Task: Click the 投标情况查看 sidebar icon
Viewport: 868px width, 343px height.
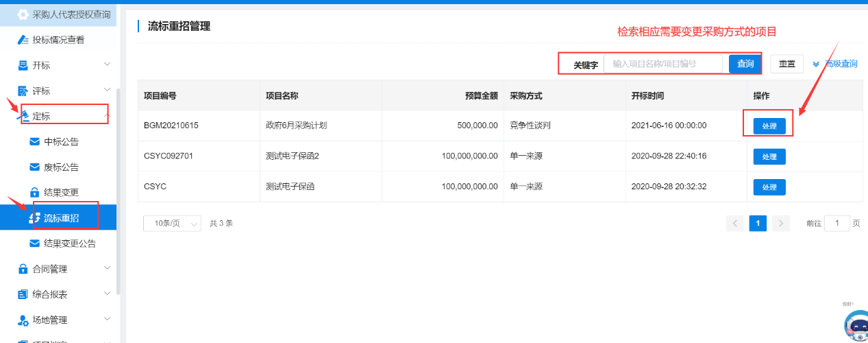Action: [23, 40]
